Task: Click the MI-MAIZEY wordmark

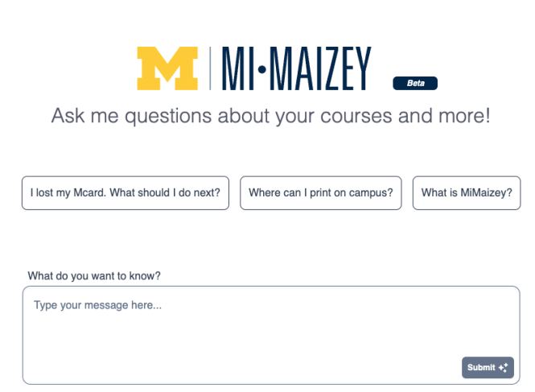Action: coord(297,68)
